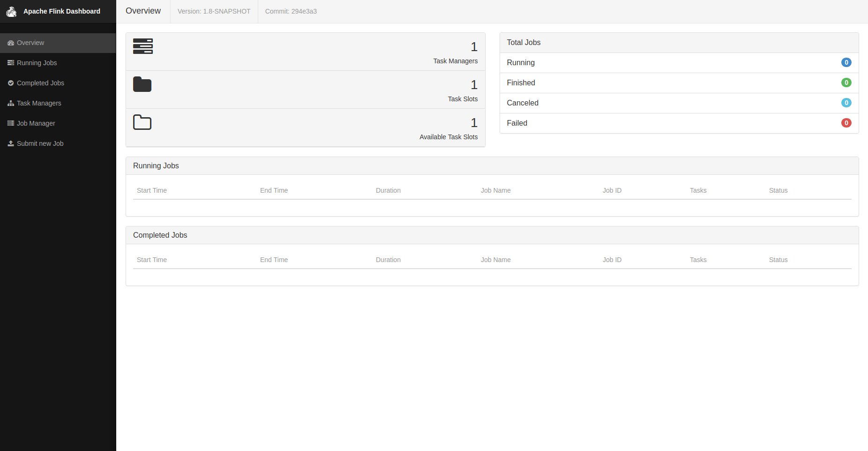Click the Task Managers sitemap icon

point(11,103)
